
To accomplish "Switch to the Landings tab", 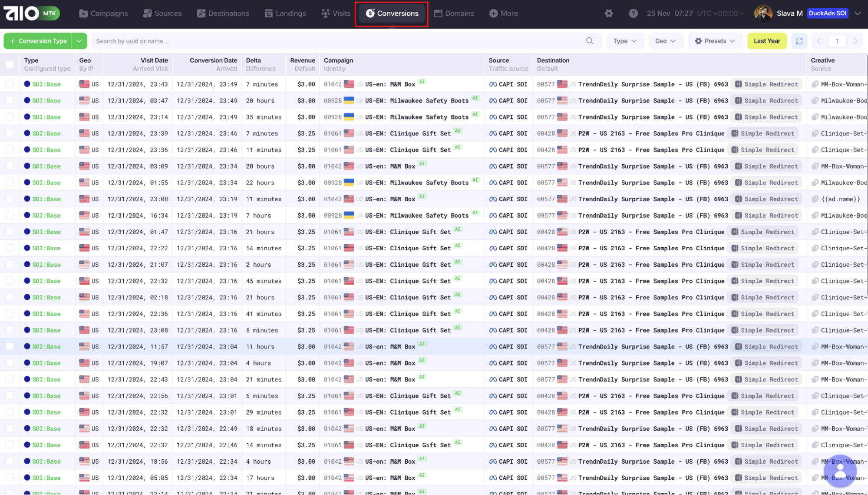I will (285, 13).
